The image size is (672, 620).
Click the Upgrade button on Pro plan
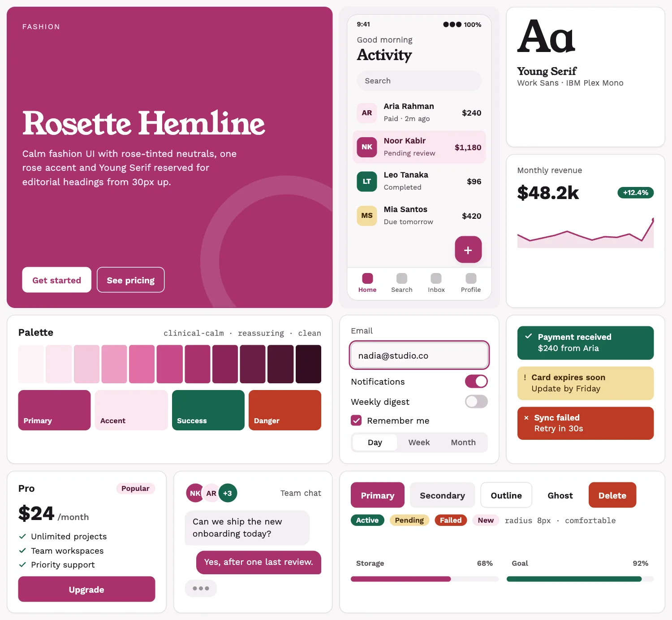pos(86,590)
